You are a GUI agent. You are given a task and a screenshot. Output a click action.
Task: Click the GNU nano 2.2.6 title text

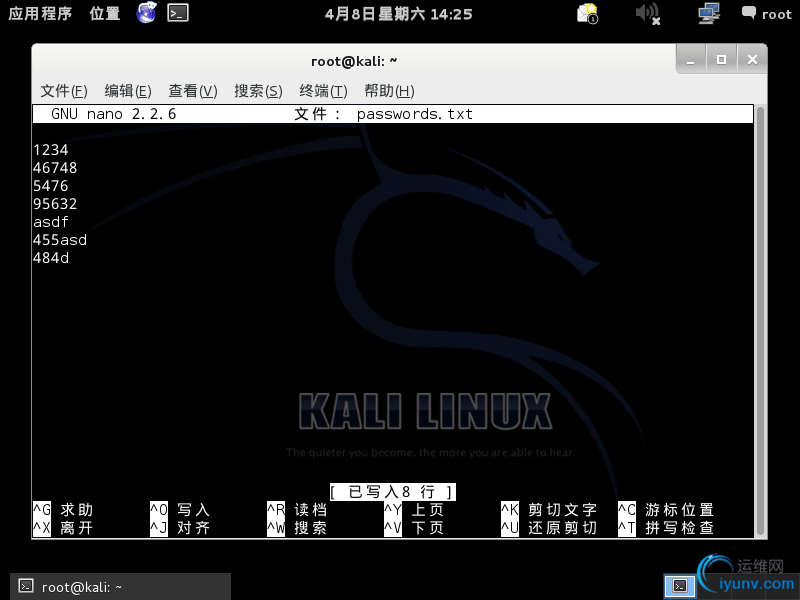click(113, 114)
